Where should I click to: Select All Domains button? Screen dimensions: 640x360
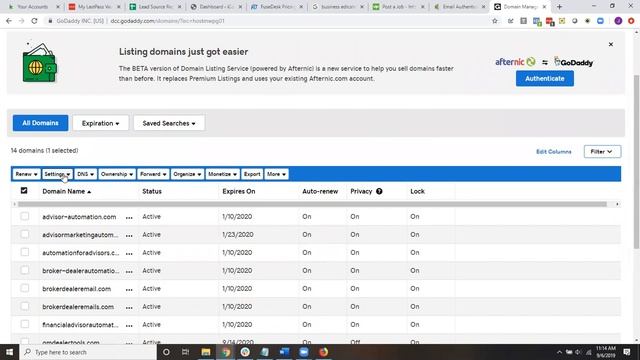[40, 123]
